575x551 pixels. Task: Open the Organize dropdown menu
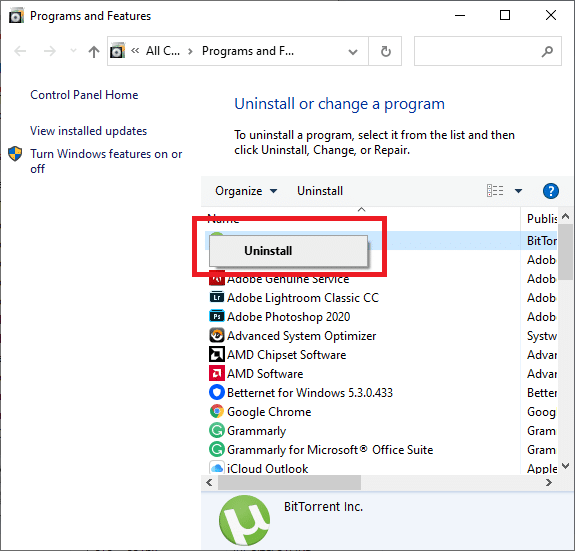click(x=246, y=191)
